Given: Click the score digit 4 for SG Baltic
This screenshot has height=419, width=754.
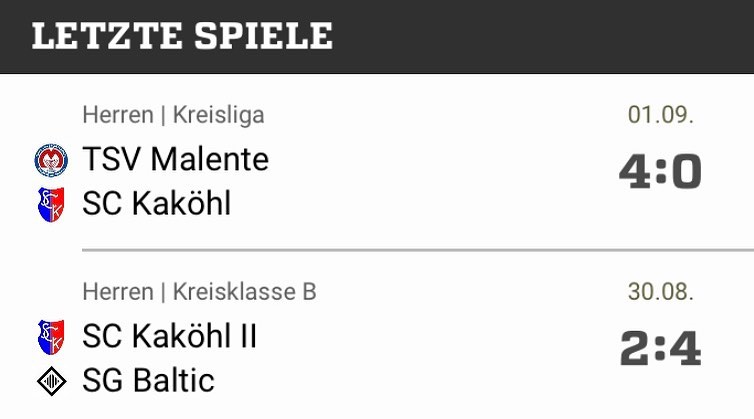Looking at the screenshot, I should click(686, 348).
